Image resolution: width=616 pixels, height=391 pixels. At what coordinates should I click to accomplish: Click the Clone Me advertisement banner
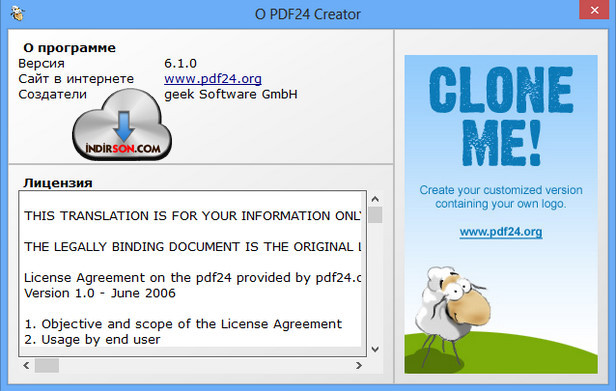click(501, 214)
